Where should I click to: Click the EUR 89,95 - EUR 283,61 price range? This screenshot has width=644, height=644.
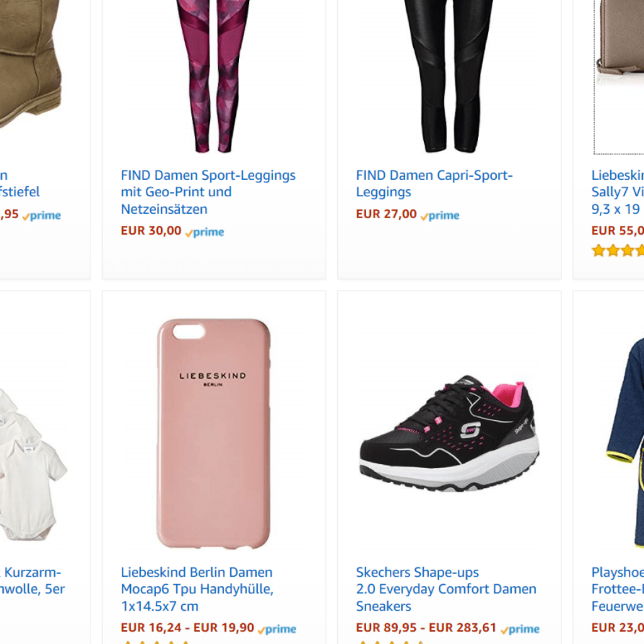click(x=426, y=628)
